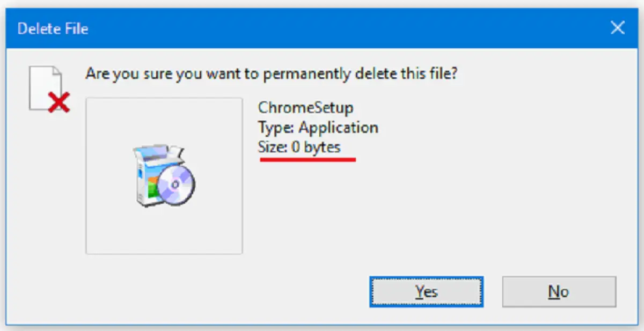Click the ChromeSetup file name text
The height and width of the screenshot is (331, 644).
click(305, 107)
